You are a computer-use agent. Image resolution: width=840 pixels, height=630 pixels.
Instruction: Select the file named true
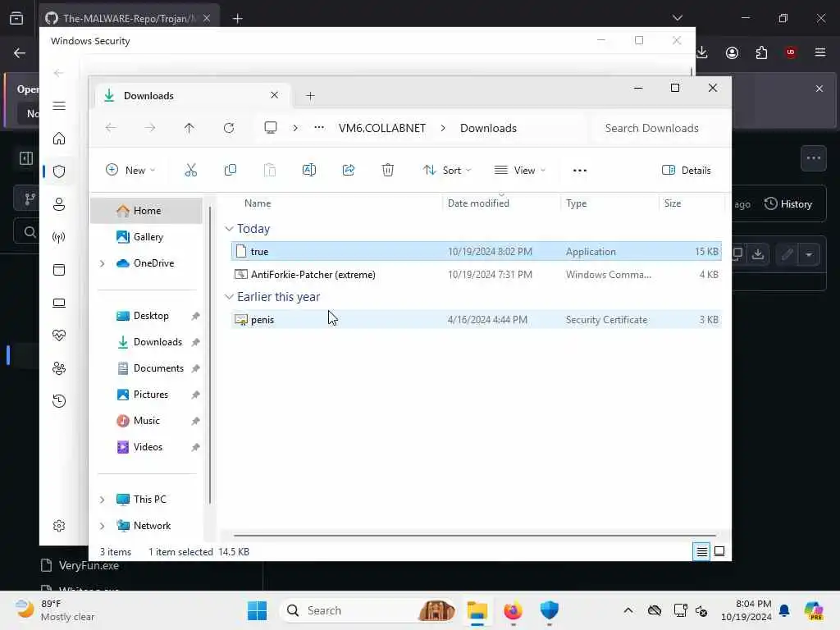point(477,251)
